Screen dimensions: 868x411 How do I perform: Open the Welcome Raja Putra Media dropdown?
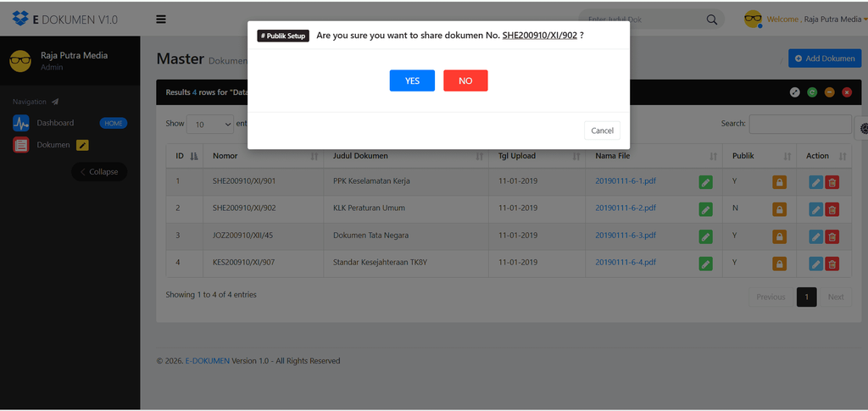(817, 19)
